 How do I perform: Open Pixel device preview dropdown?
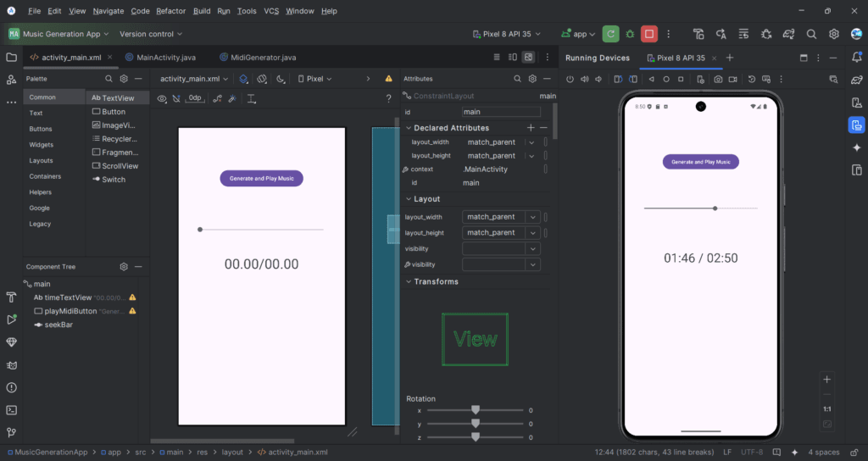315,79
